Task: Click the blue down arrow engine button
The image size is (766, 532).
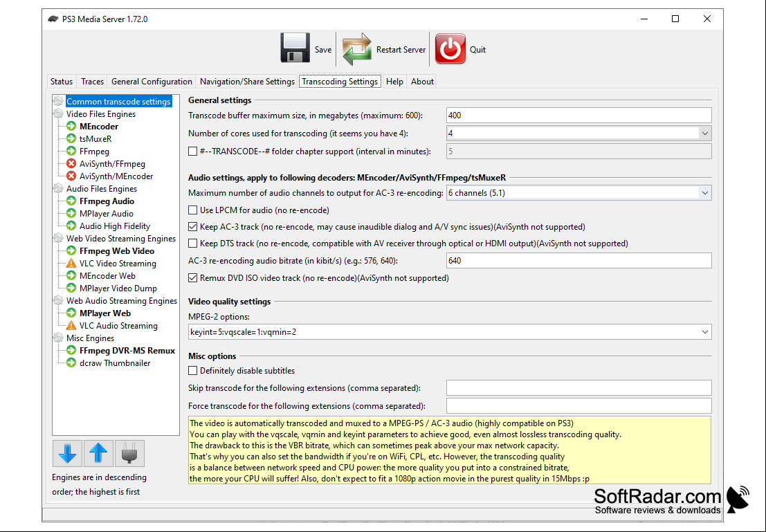Action: pos(67,453)
